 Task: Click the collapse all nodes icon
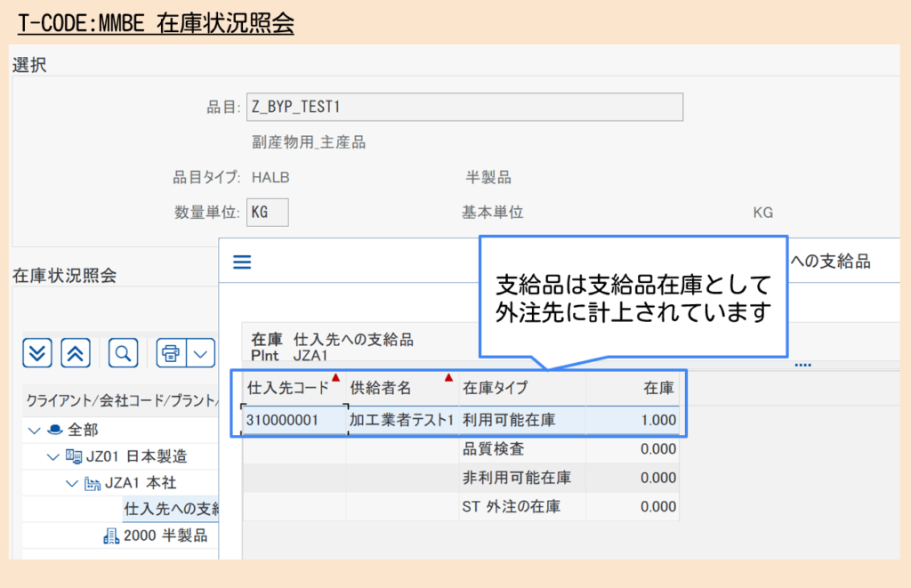point(75,351)
